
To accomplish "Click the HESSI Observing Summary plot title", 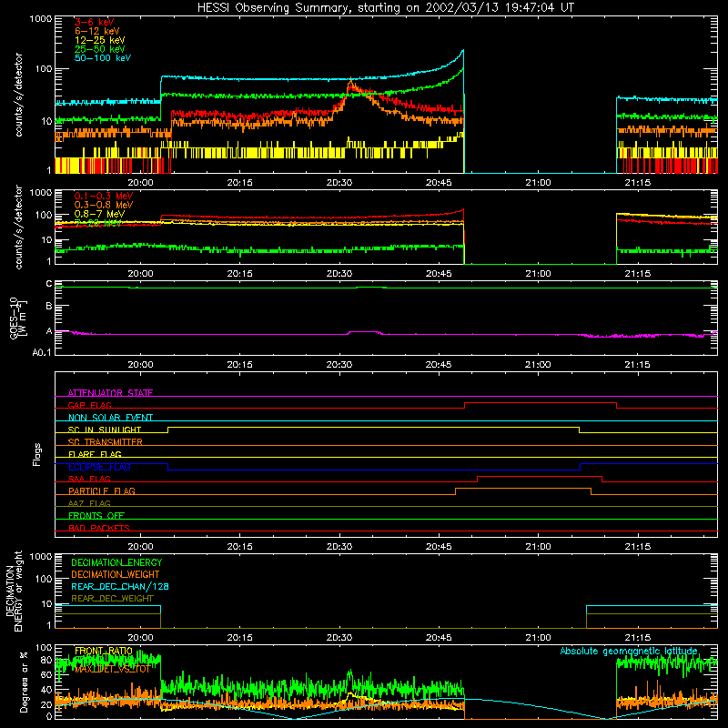I will [386, 7].
